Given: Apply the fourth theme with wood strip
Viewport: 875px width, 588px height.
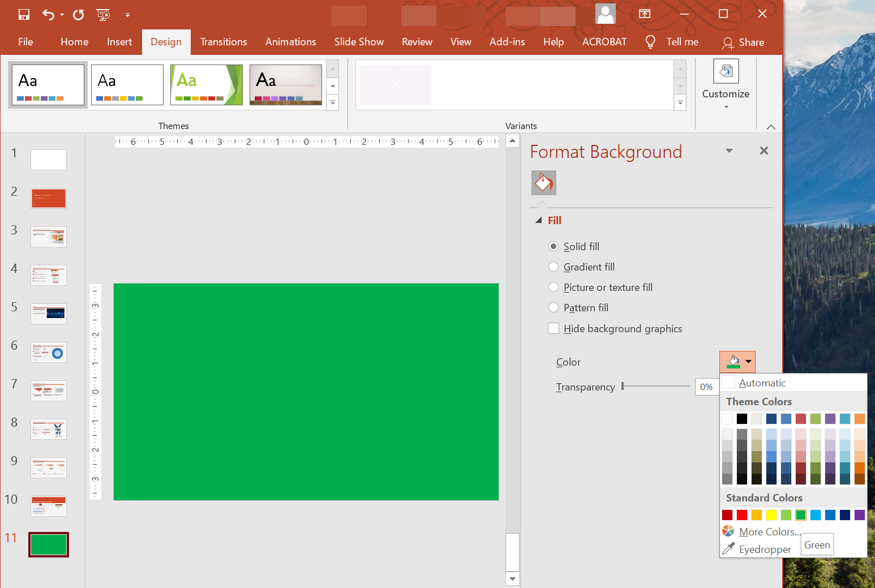Looking at the screenshot, I should 286,85.
